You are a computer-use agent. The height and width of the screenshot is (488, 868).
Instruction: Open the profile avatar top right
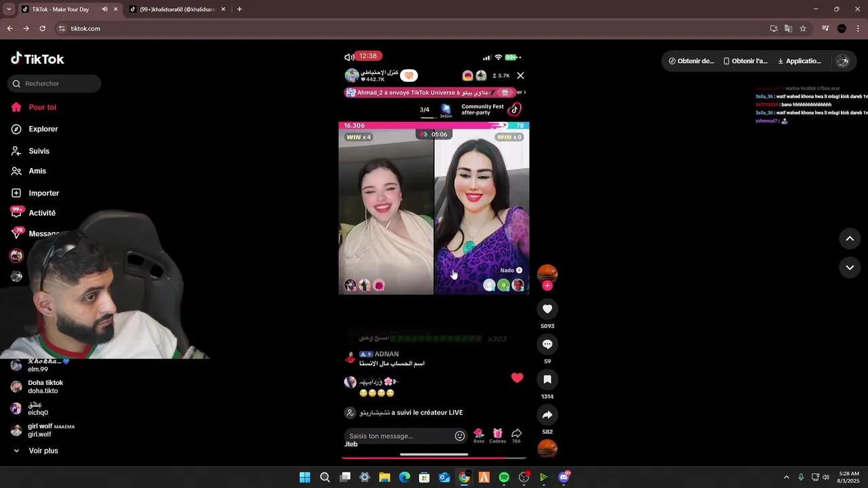(842, 61)
